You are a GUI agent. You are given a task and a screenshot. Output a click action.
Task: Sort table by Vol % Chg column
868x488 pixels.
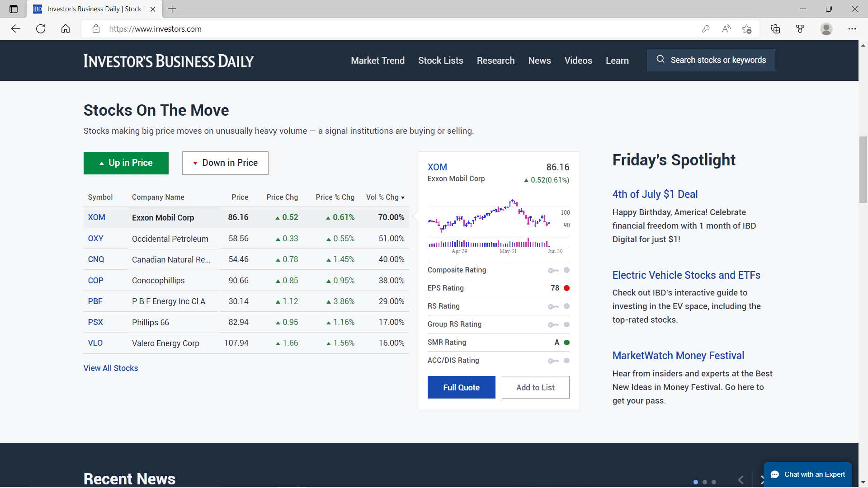click(x=385, y=197)
